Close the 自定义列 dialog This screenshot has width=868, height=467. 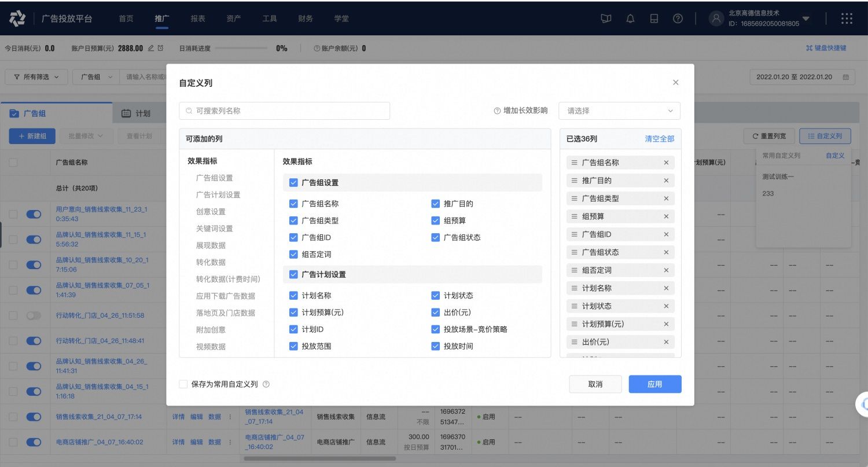click(675, 83)
